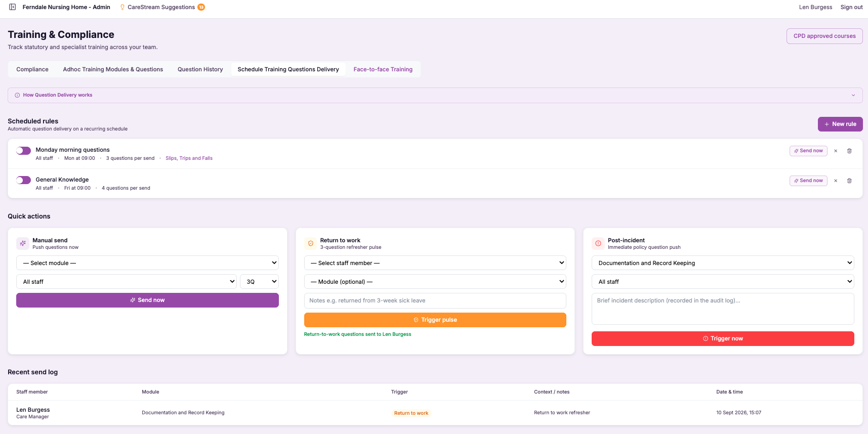
Task: Delete the Monday morning questions rule
Action: (x=849, y=151)
